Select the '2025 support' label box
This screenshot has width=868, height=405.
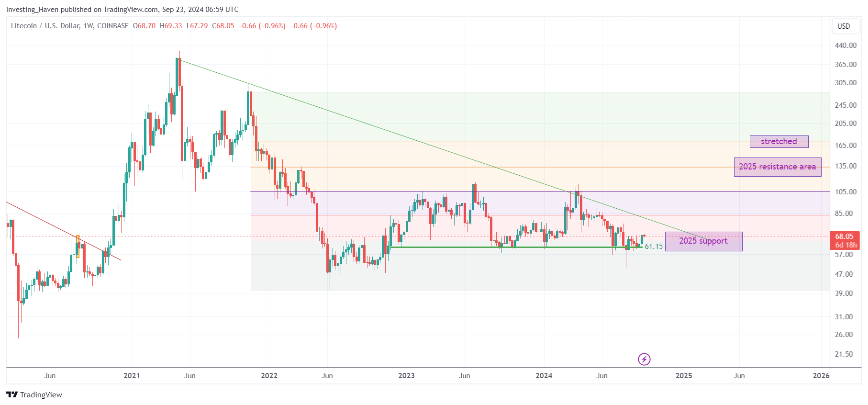click(x=703, y=241)
